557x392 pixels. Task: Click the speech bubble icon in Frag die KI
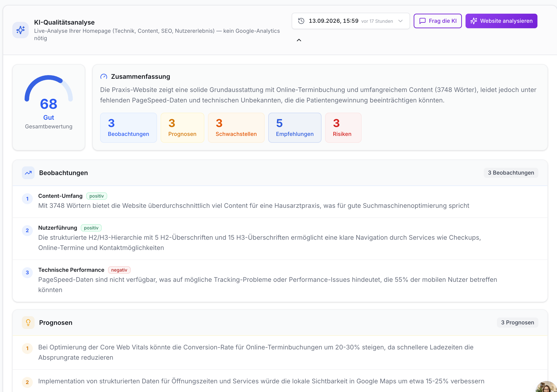pos(422,21)
